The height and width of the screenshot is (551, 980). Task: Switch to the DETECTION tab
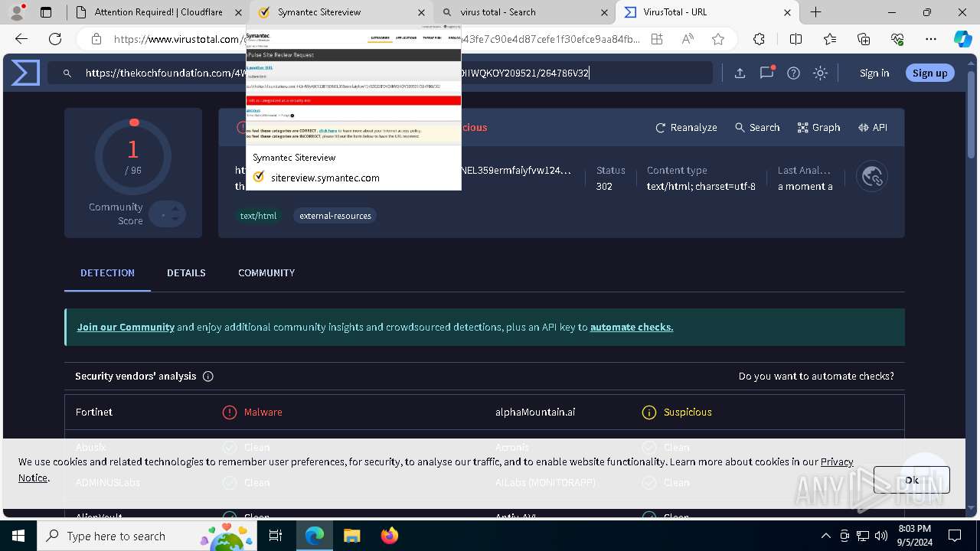point(107,272)
